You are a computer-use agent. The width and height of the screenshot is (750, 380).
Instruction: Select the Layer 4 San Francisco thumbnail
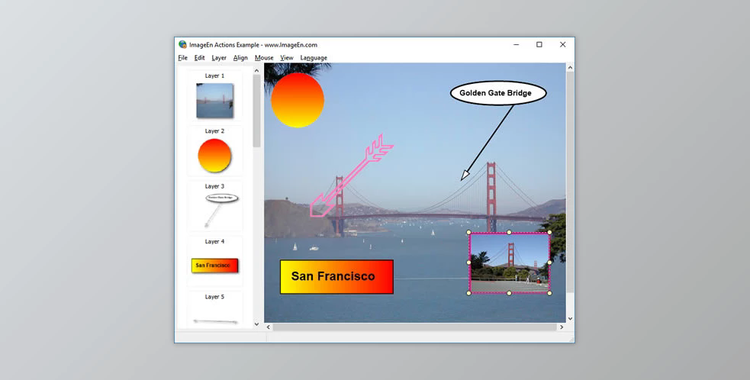[215, 266]
